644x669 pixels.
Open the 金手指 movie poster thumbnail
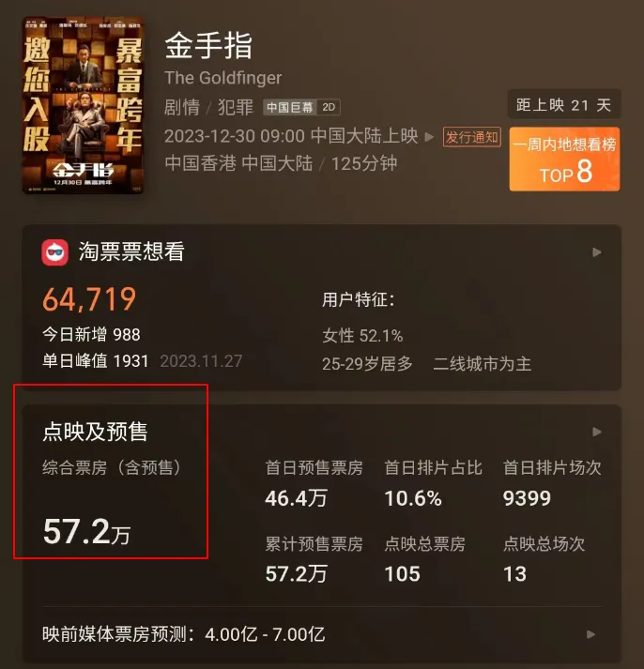point(84,105)
